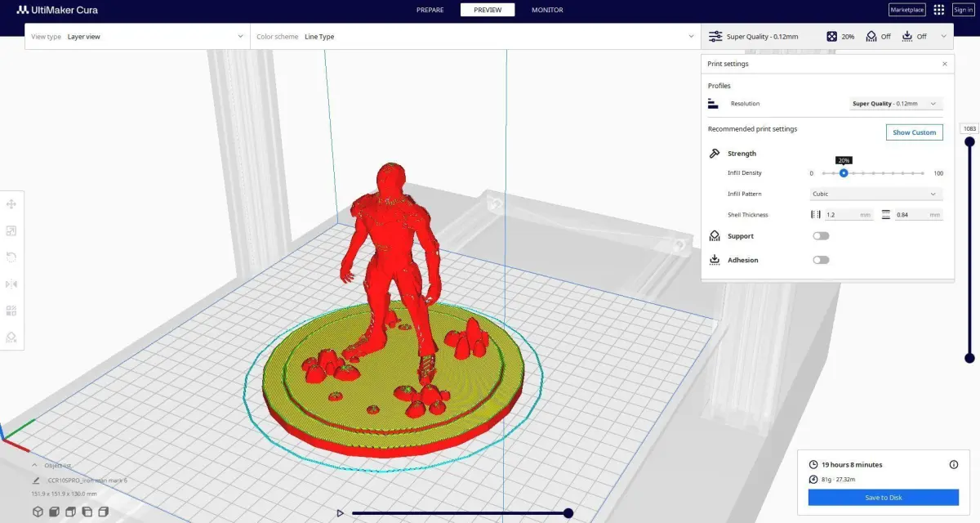Click the UltiMaker Cura logo
This screenshot has width=980, height=523.
pos(57,10)
